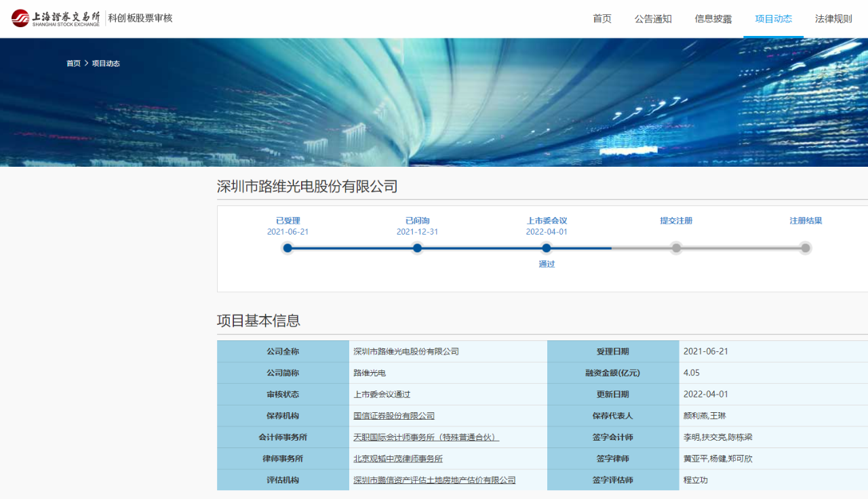The image size is (868, 499).
Task: Click the breadcrumb chevron separator
Action: pyautogui.click(x=86, y=64)
